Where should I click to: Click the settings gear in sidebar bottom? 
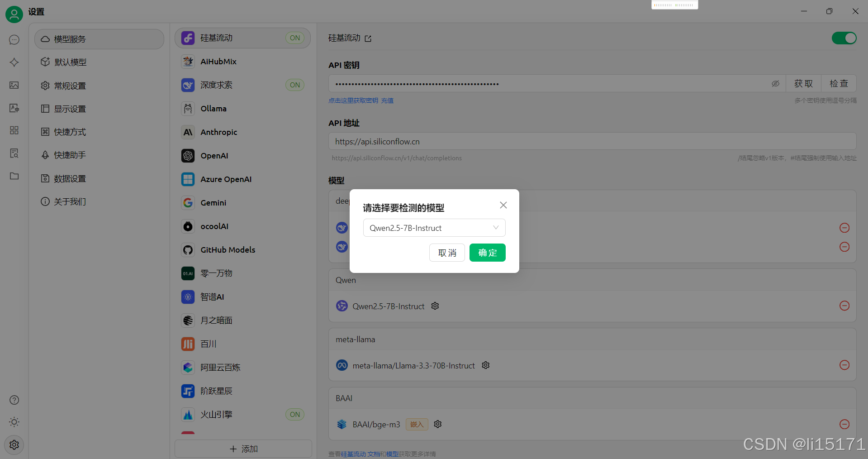(x=14, y=445)
